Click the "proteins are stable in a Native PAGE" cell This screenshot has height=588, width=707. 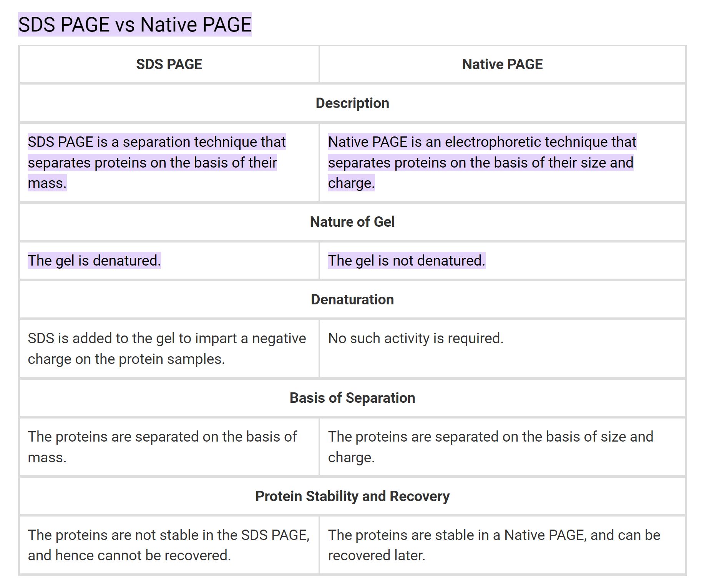(x=494, y=545)
